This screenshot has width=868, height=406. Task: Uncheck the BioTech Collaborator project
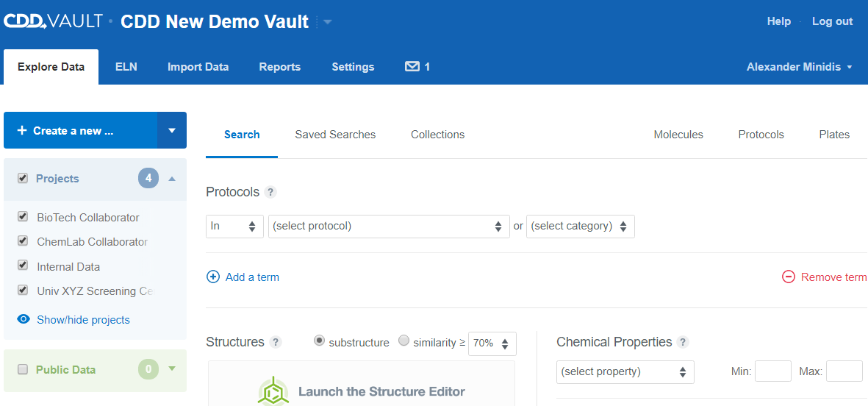click(23, 216)
